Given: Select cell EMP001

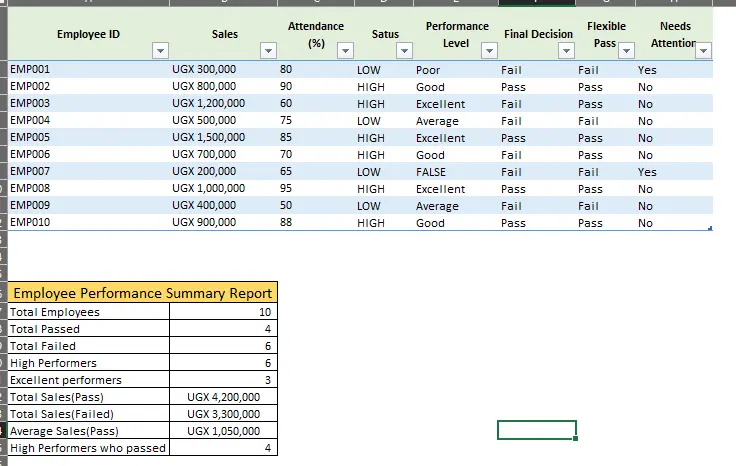Looking at the screenshot, I should coord(89,69).
